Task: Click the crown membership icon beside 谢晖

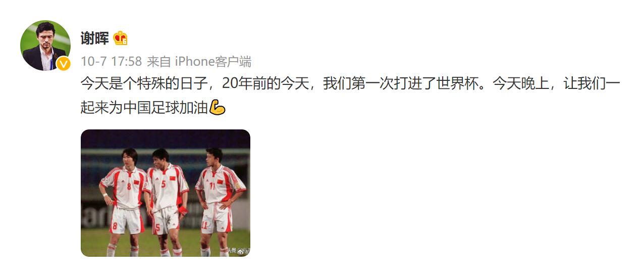Action: point(120,38)
